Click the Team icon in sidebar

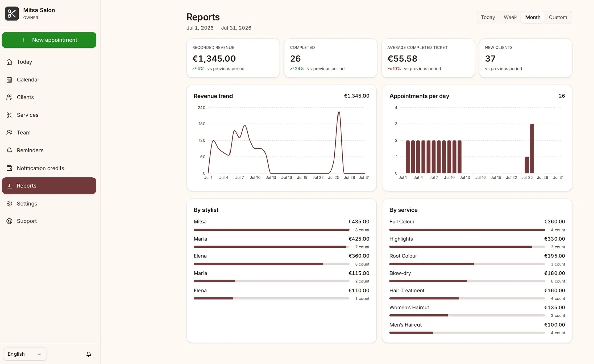[x=9, y=133]
